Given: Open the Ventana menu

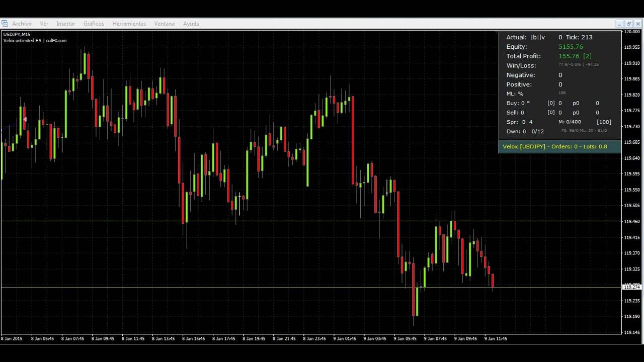Looking at the screenshot, I should [x=164, y=24].
